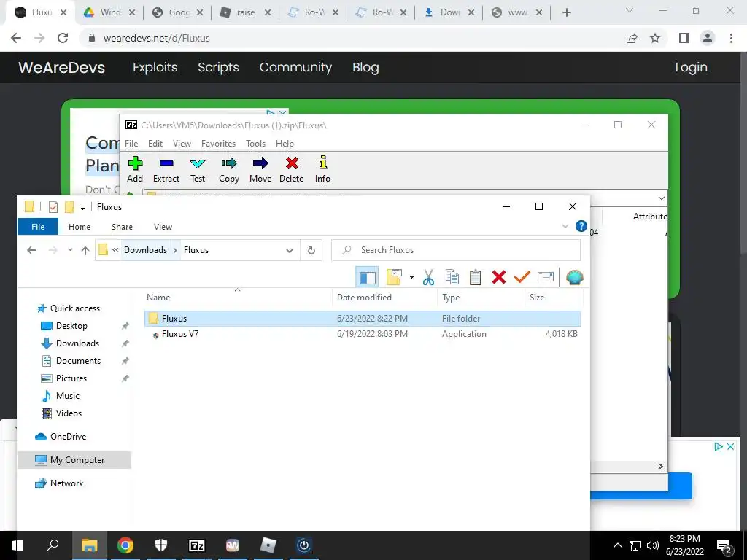
Task: Click the Chrome icon in the taskbar
Action: pos(125,545)
